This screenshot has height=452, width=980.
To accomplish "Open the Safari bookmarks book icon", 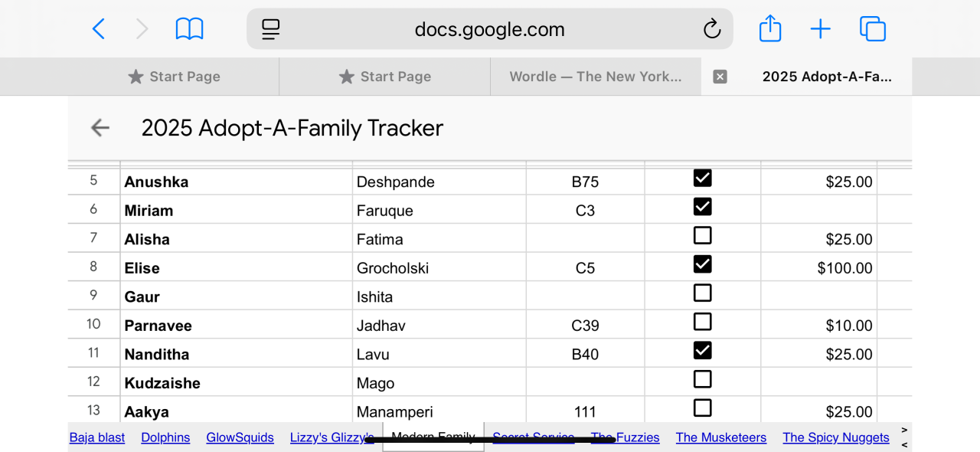I will pos(189,29).
